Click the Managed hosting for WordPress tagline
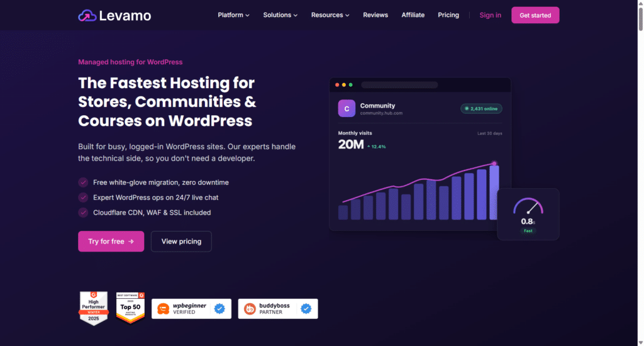 [x=130, y=62]
